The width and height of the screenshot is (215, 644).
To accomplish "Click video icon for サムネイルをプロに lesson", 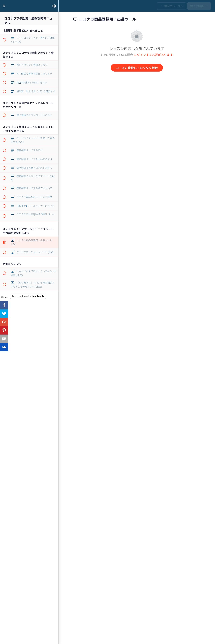I will (x=13, y=271).
